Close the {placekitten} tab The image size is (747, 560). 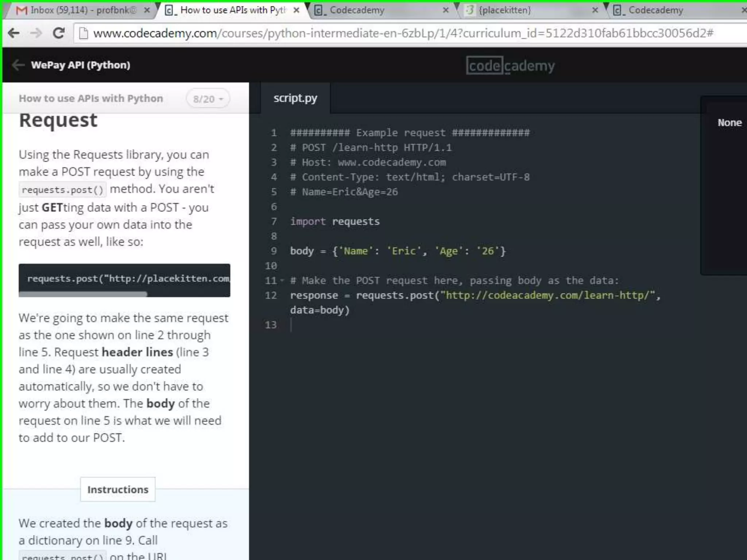click(595, 10)
